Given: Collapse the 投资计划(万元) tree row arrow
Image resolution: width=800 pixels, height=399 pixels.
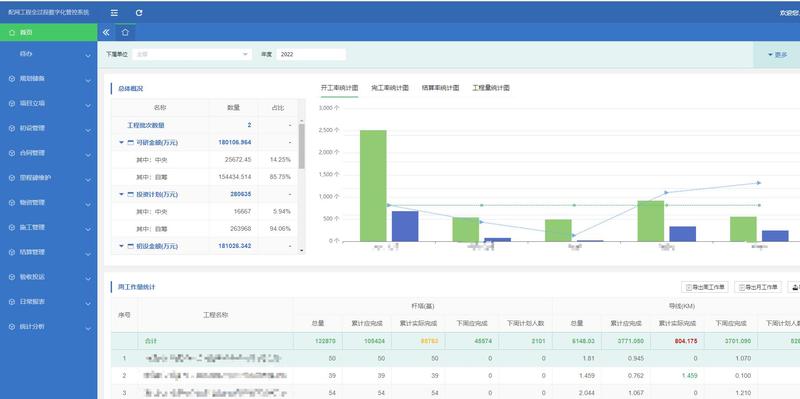Looking at the screenshot, I should click(x=121, y=194).
